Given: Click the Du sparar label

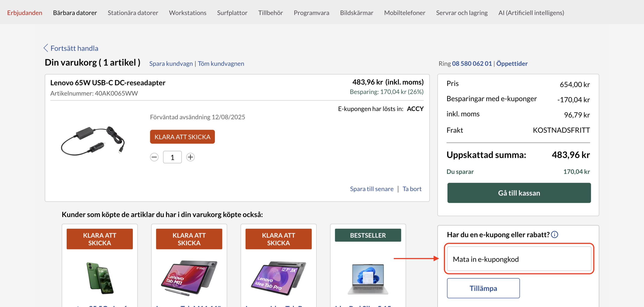Looking at the screenshot, I should pyautogui.click(x=460, y=172).
